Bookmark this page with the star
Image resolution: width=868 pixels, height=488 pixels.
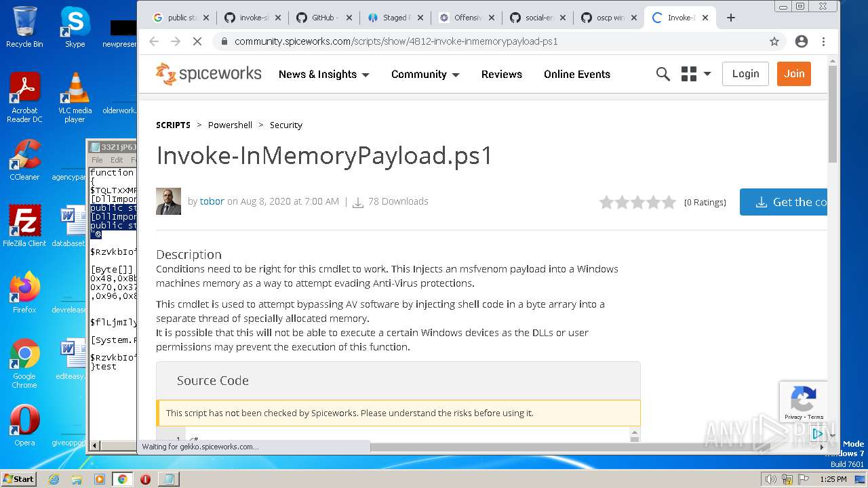pyautogui.click(x=774, y=41)
